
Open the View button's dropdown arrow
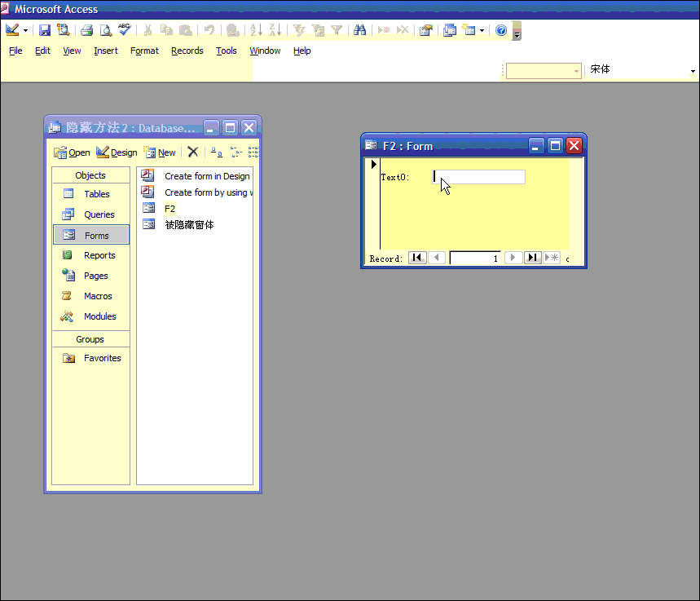(25, 30)
